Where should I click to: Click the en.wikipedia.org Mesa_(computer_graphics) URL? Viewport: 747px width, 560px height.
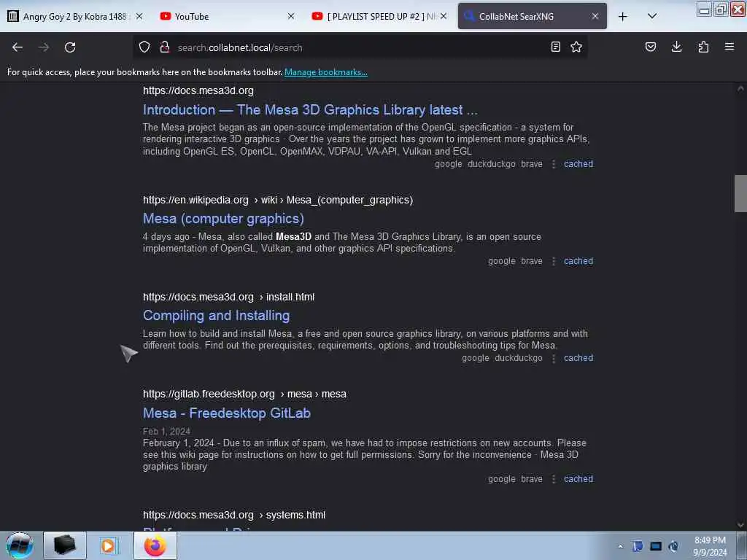click(278, 200)
